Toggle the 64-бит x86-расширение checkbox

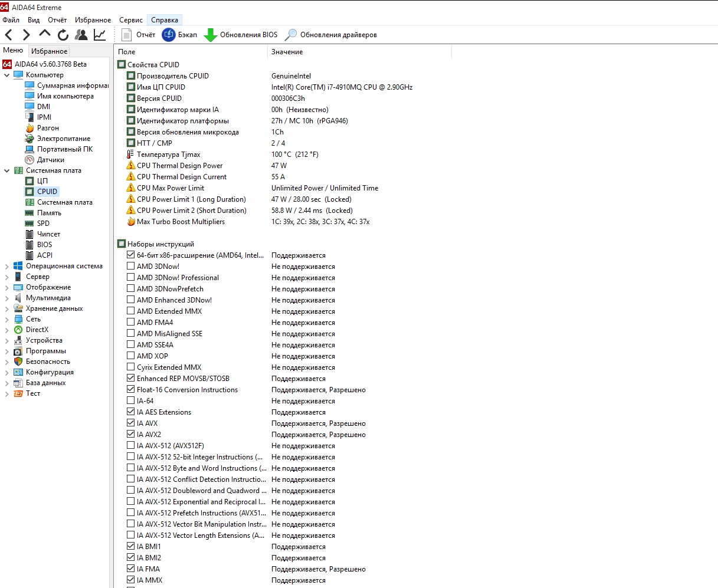[131, 255]
